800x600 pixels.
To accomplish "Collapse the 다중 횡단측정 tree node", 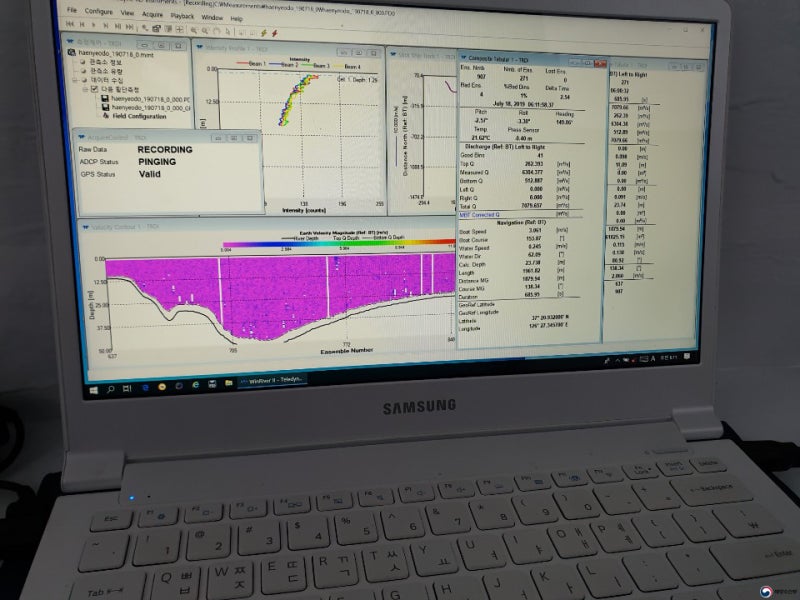I will coord(86,89).
